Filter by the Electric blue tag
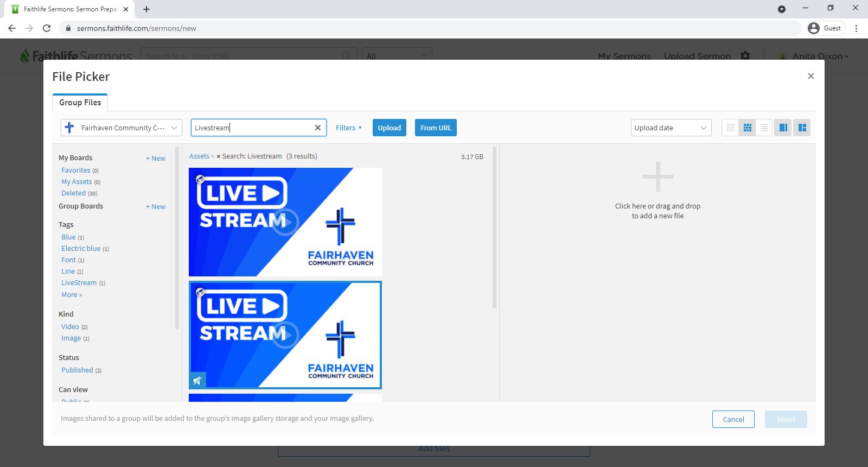Screen dimensions: 868x467 81,249
